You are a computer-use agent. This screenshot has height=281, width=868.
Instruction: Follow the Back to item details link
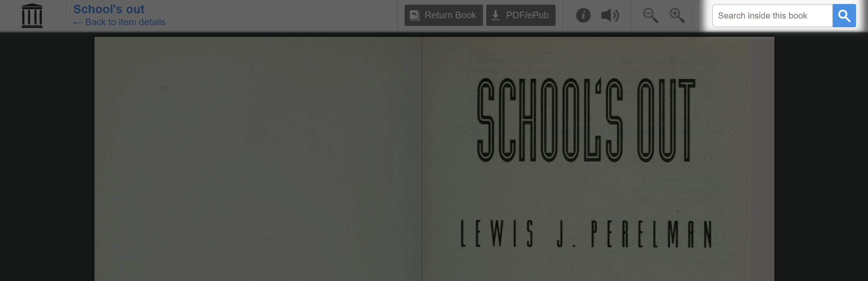(x=120, y=22)
